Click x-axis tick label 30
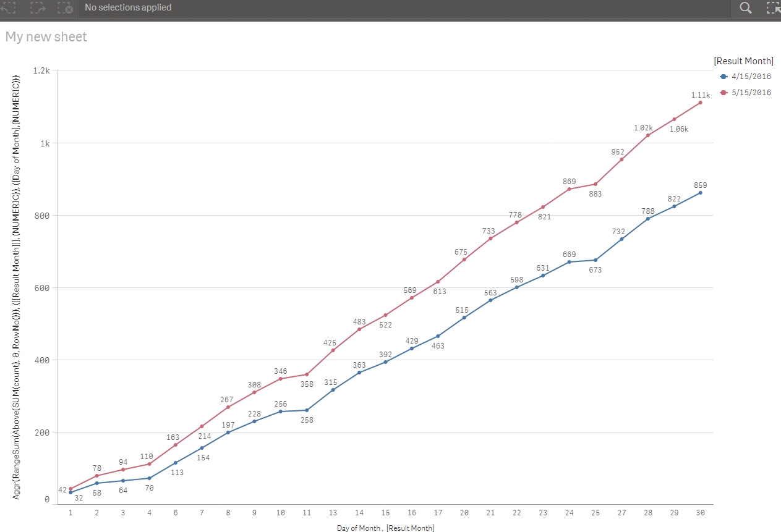The image size is (781, 532). tap(701, 513)
